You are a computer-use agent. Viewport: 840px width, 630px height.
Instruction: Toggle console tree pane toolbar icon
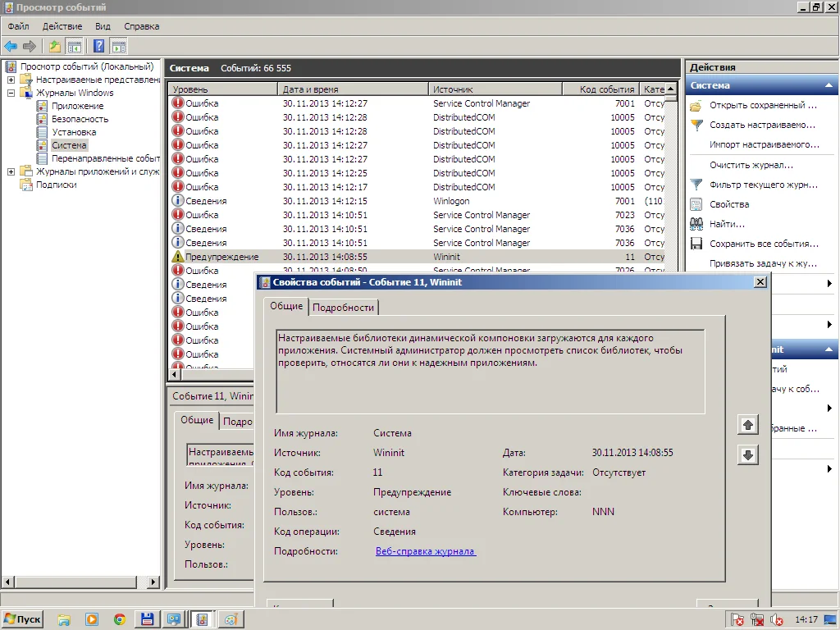click(75, 46)
